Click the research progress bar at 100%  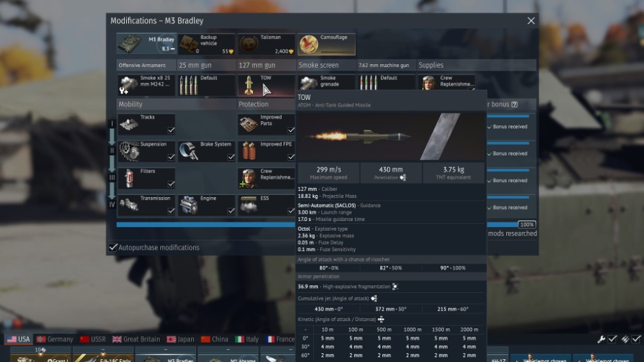tap(301, 224)
